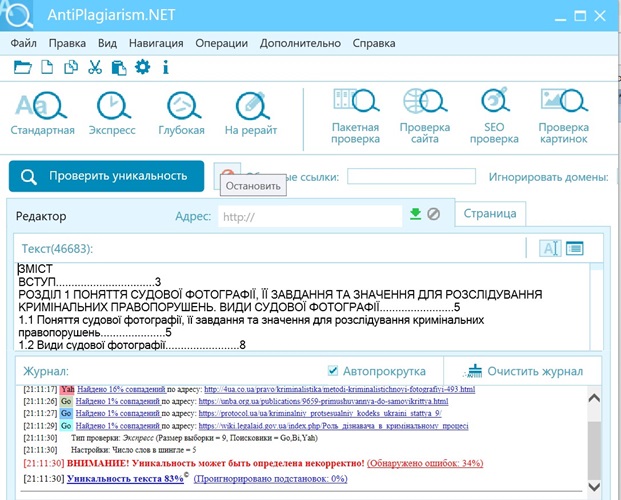Maximize the AntiPlagiarism.NET window

pos(580,16)
